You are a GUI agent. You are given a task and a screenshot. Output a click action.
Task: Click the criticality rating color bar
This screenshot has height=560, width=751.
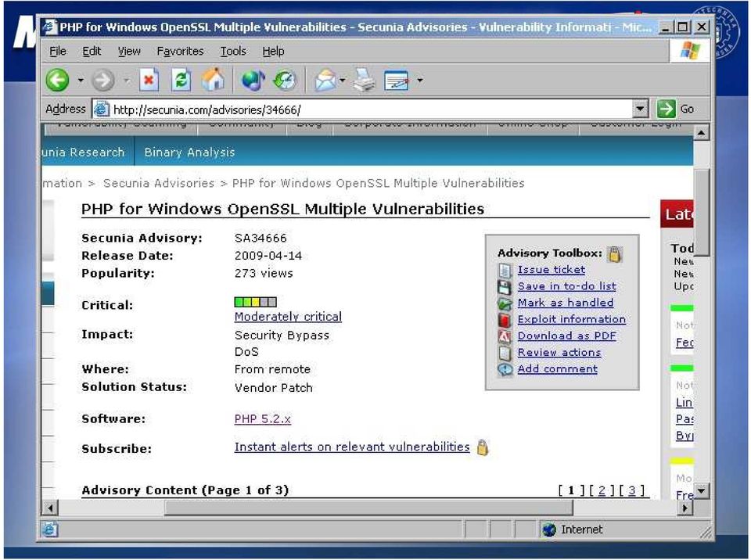tap(255, 302)
